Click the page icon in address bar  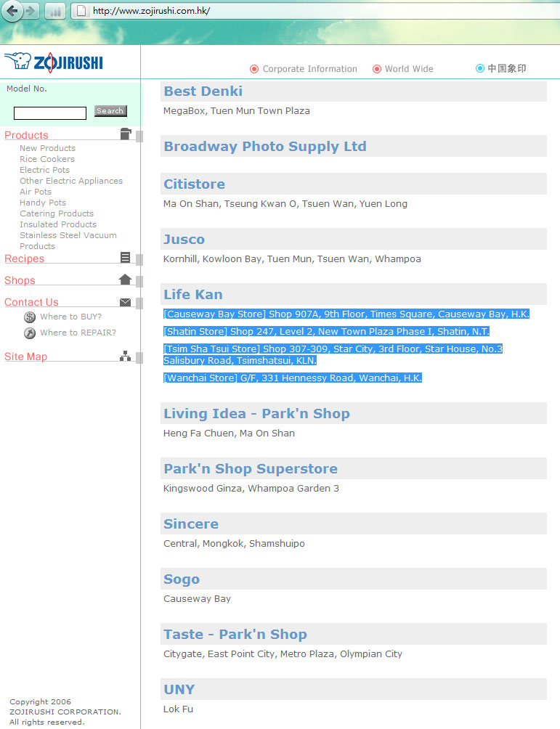coord(81,11)
